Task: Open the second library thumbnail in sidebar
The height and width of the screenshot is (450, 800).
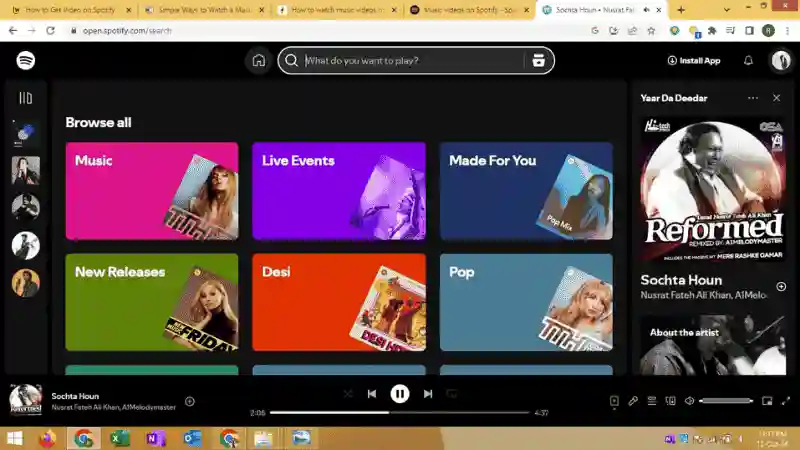Action: coord(26,170)
